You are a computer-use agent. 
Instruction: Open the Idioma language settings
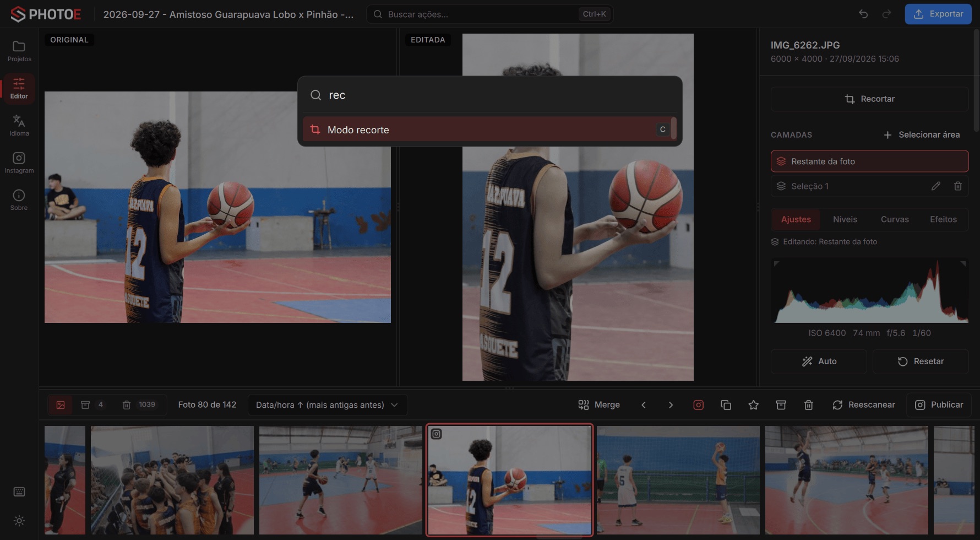(19, 126)
